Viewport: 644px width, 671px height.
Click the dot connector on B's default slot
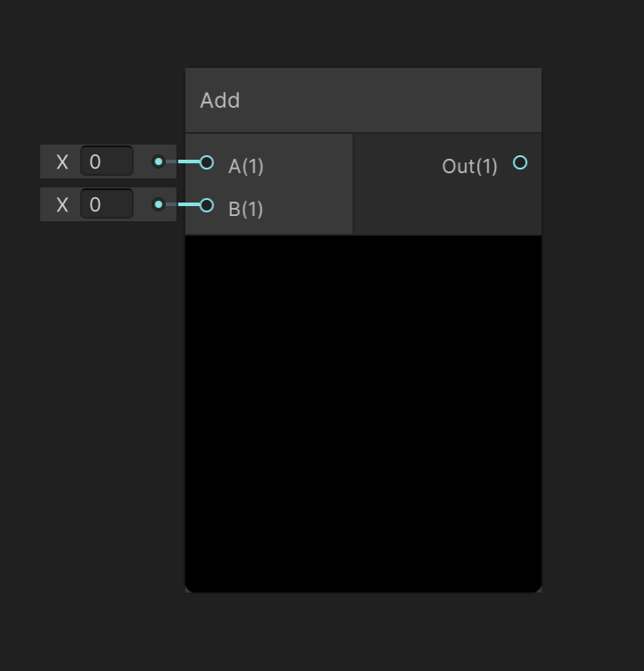(159, 204)
